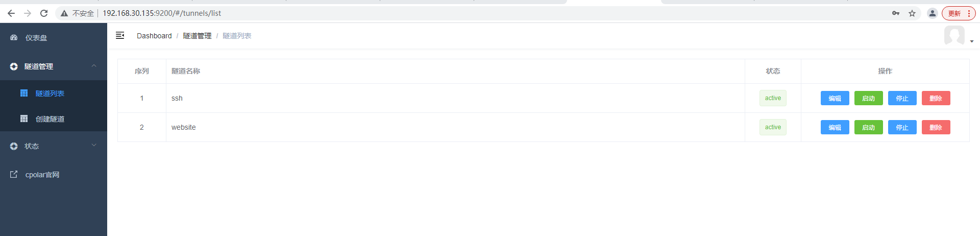The height and width of the screenshot is (236, 980).
Task: Open the user avatar dropdown
Action: click(x=959, y=36)
